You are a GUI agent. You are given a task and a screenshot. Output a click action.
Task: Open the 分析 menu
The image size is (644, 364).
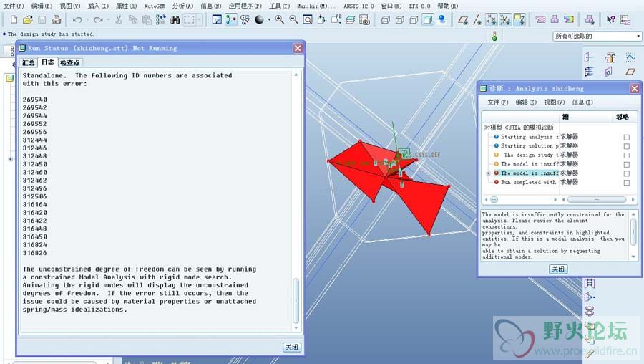pos(182,6)
